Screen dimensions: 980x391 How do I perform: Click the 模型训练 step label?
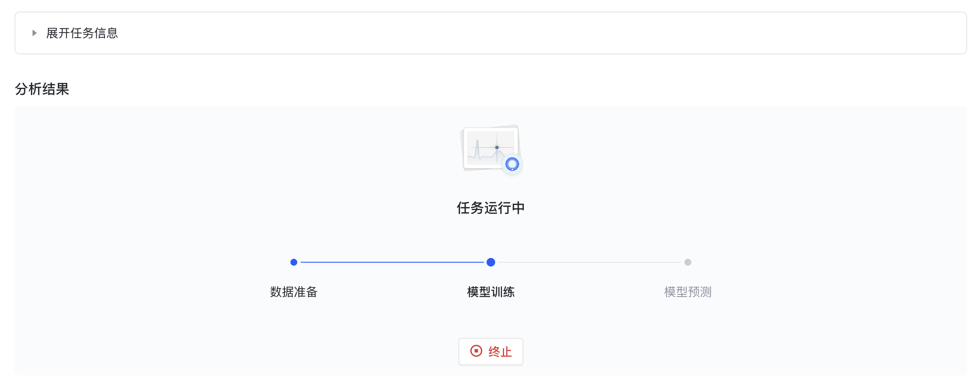point(491,292)
